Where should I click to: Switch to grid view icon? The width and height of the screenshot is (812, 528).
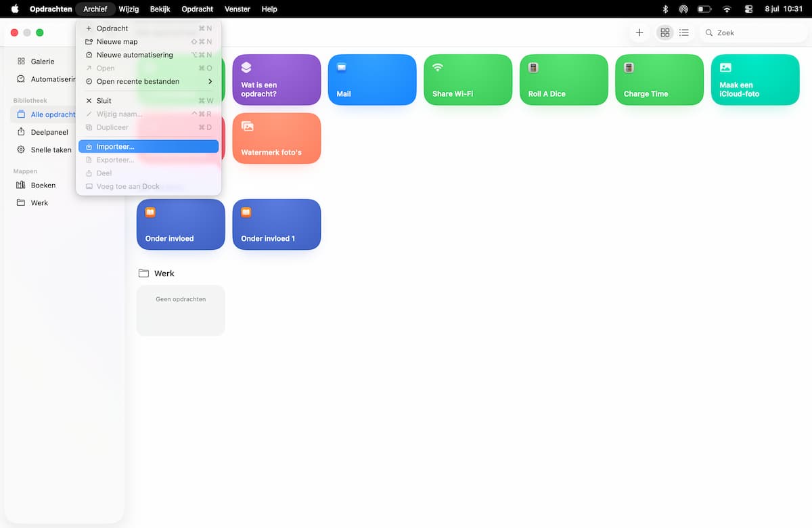pyautogui.click(x=665, y=32)
